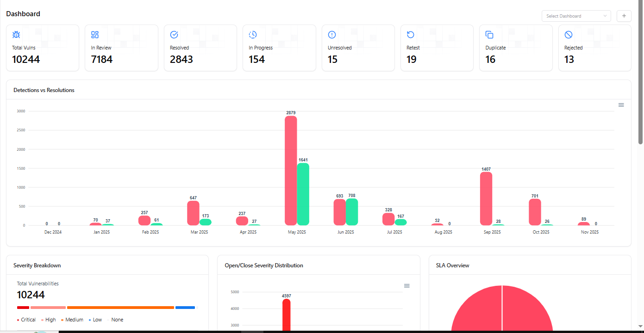
Task: Toggle Medium severity legend item
Action: pyautogui.click(x=72, y=320)
